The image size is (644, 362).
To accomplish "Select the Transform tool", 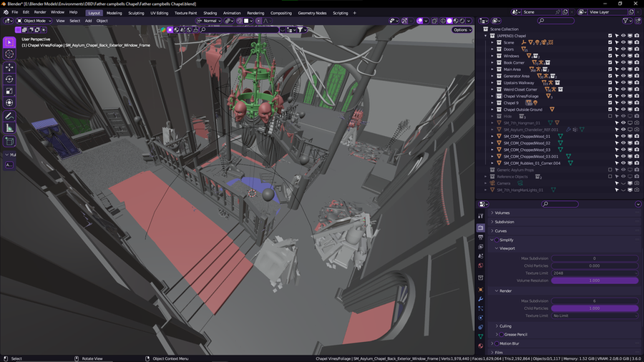I will click(x=9, y=102).
